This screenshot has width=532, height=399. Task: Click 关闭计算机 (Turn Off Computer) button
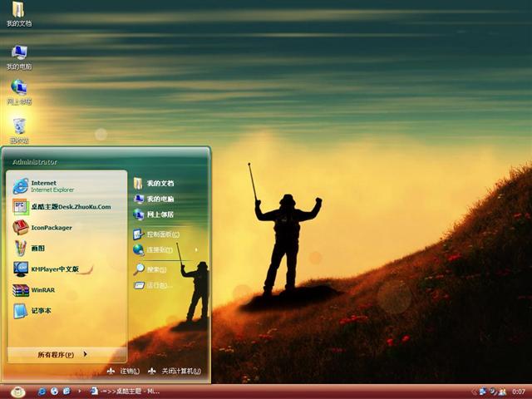click(175, 371)
